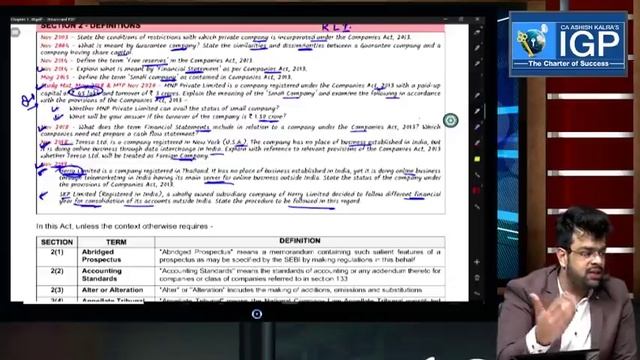Click the plus icon to add a tool
The width and height of the screenshot is (640, 360).
click(x=477, y=262)
